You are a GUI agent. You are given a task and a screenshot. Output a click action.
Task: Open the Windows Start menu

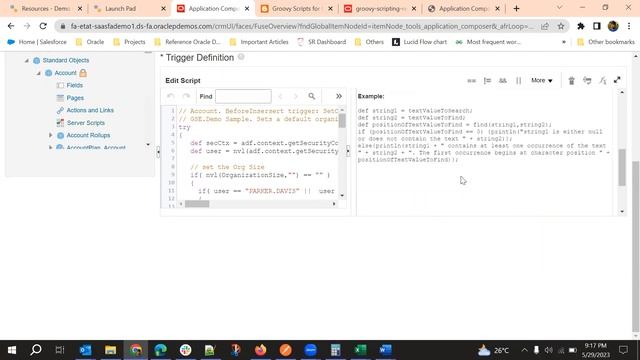pyautogui.click(x=11, y=350)
